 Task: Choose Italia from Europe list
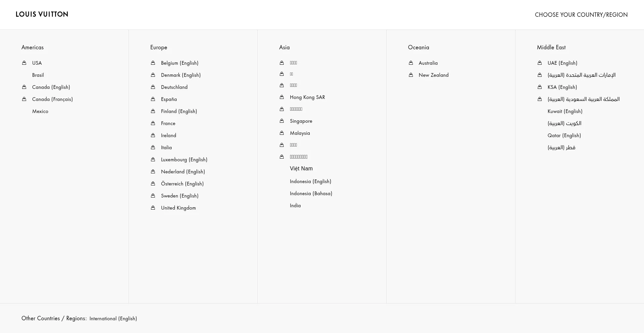tap(166, 148)
